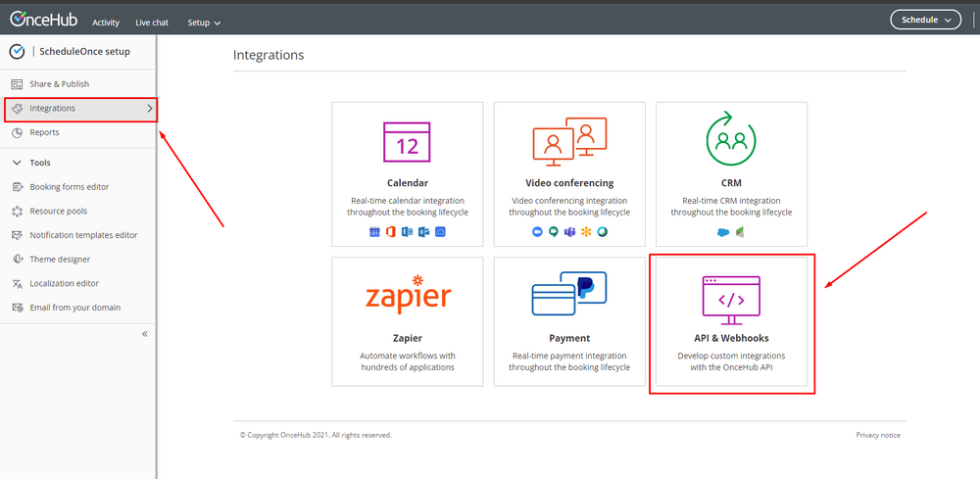Screen dimensions: 980x479
Task: Open the Calendar integration card title
Action: click(407, 183)
